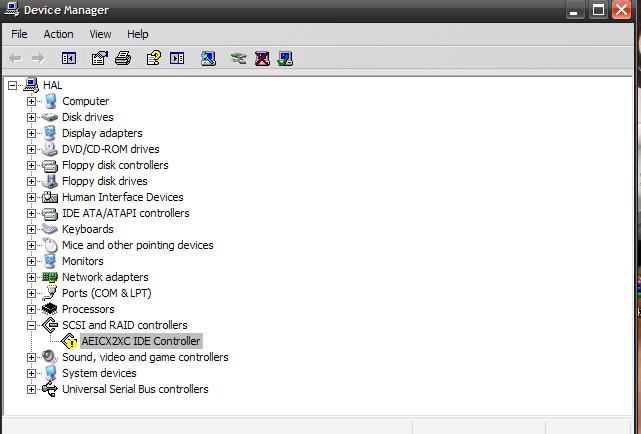641x434 pixels.
Task: Click the Monitors icon
Action: click(x=50, y=261)
